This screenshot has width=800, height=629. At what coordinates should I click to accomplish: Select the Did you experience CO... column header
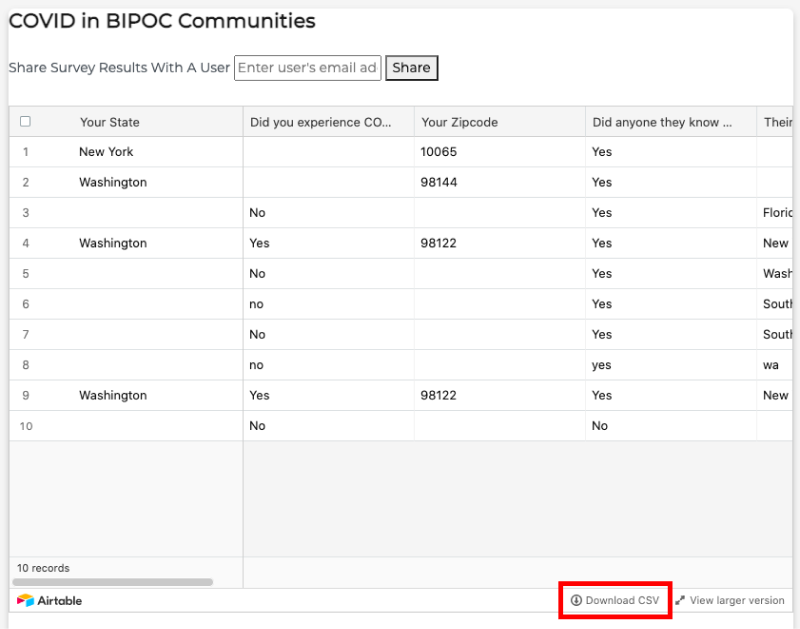(x=329, y=122)
